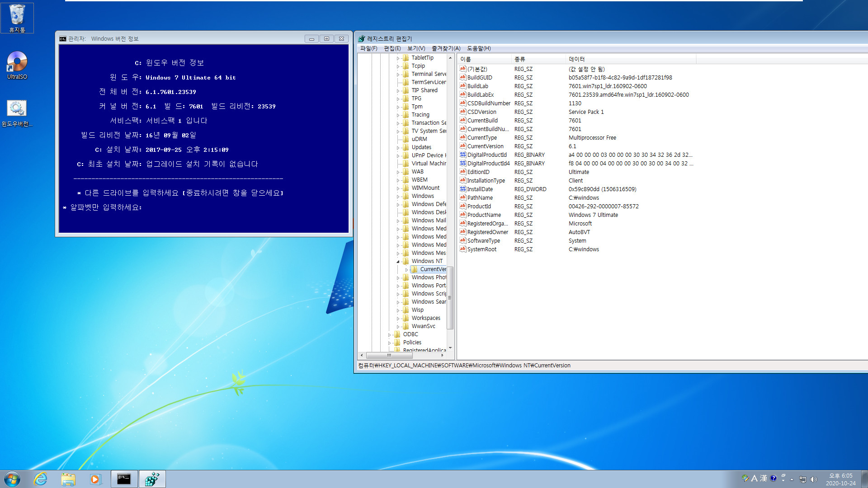868x488 pixels.
Task: Select the DigitalProductId binary value icon
Action: [x=462, y=155]
